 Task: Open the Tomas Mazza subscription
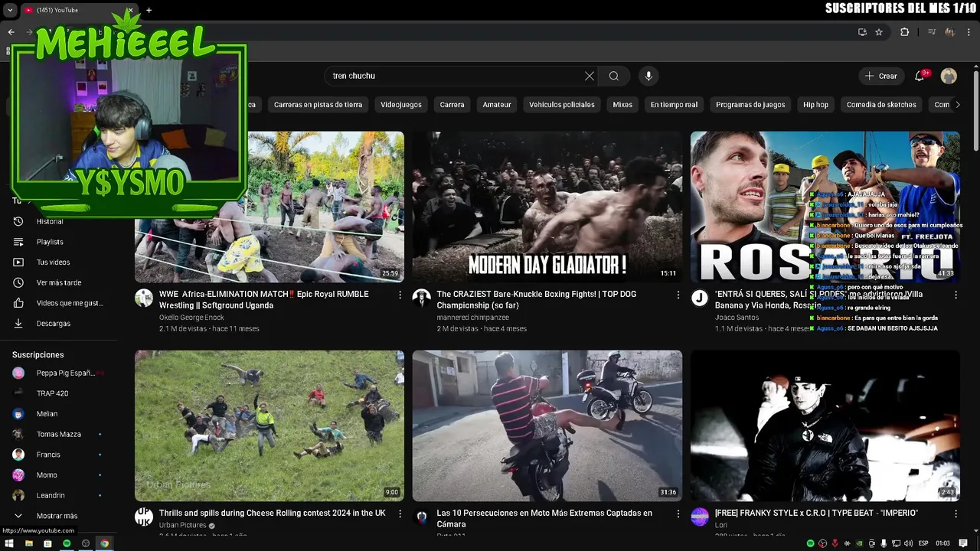[59, 434]
